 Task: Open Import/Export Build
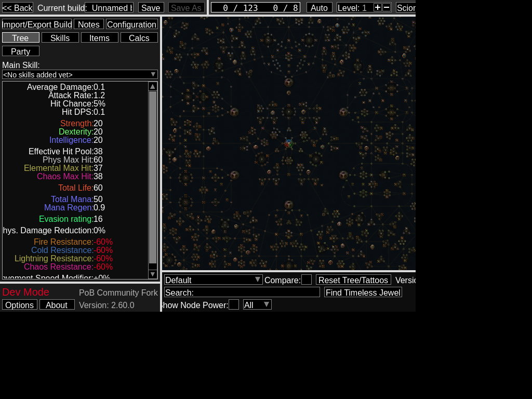(x=37, y=24)
